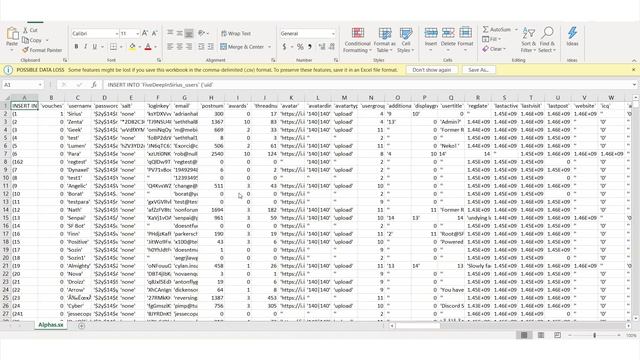Expand the Font Color dropdown arrow
The image size is (640, 360).
click(x=156, y=47)
